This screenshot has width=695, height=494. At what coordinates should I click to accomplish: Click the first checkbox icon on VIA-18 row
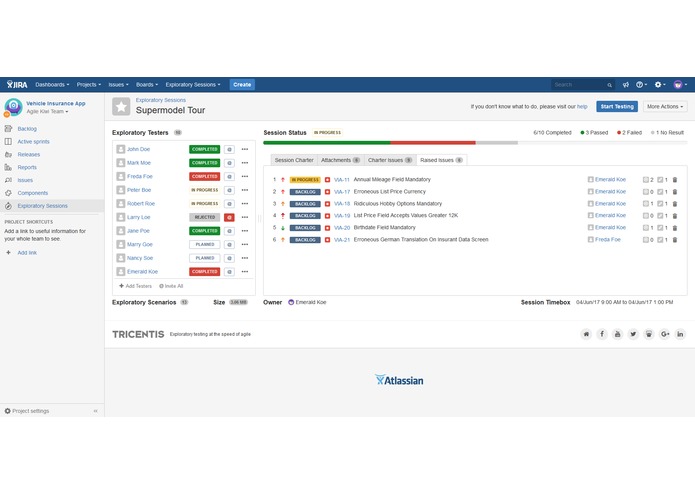tap(646, 204)
